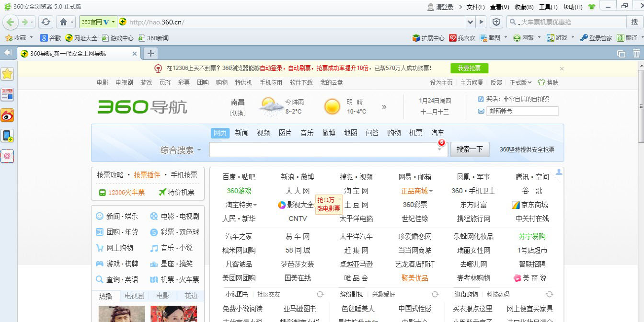The height and width of the screenshot is (322, 644).
Task: Click the 360导航 logo
Action: point(142,107)
